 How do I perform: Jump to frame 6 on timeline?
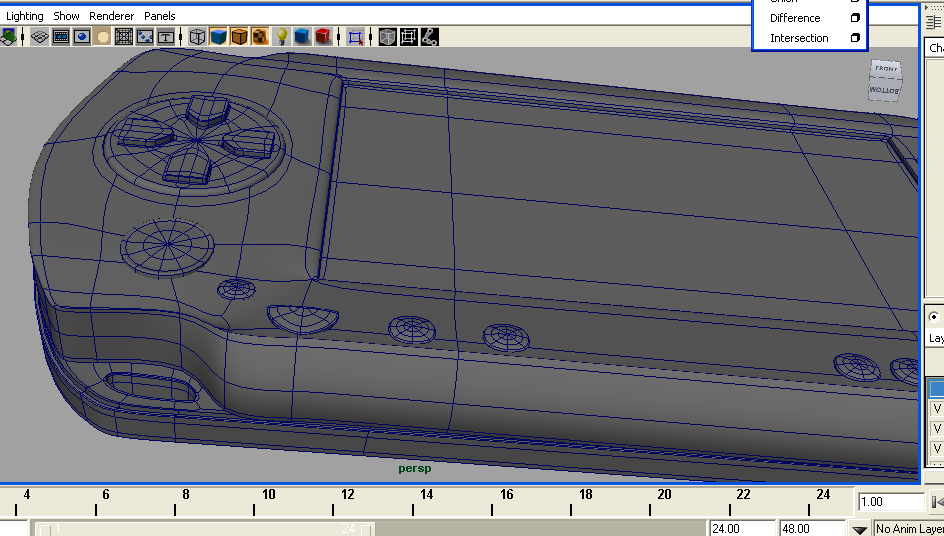[x=106, y=495]
